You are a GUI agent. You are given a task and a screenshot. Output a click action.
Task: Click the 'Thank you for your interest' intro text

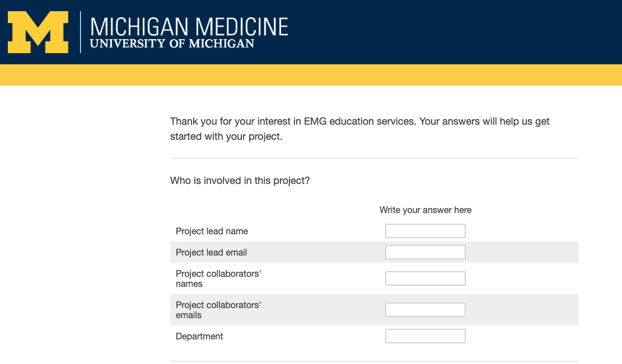tap(360, 129)
